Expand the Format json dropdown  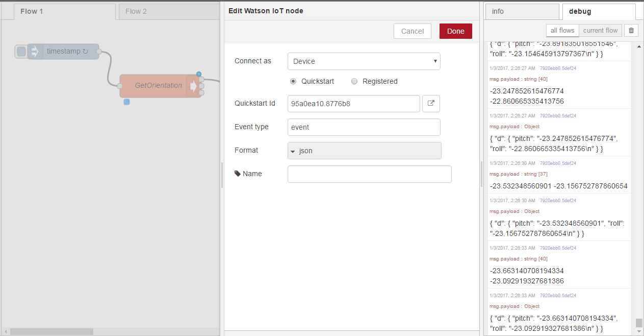[364, 151]
